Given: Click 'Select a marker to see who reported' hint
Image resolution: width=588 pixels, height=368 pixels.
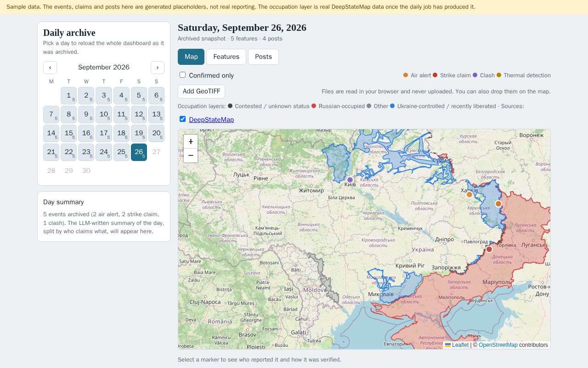Looking at the screenshot, I should click(260, 360).
